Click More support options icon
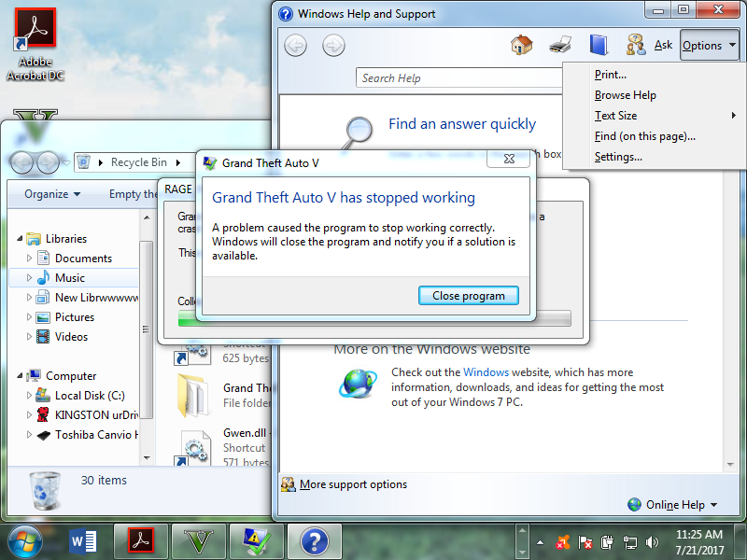Image resolution: width=747 pixels, height=560 pixels. coord(288,484)
